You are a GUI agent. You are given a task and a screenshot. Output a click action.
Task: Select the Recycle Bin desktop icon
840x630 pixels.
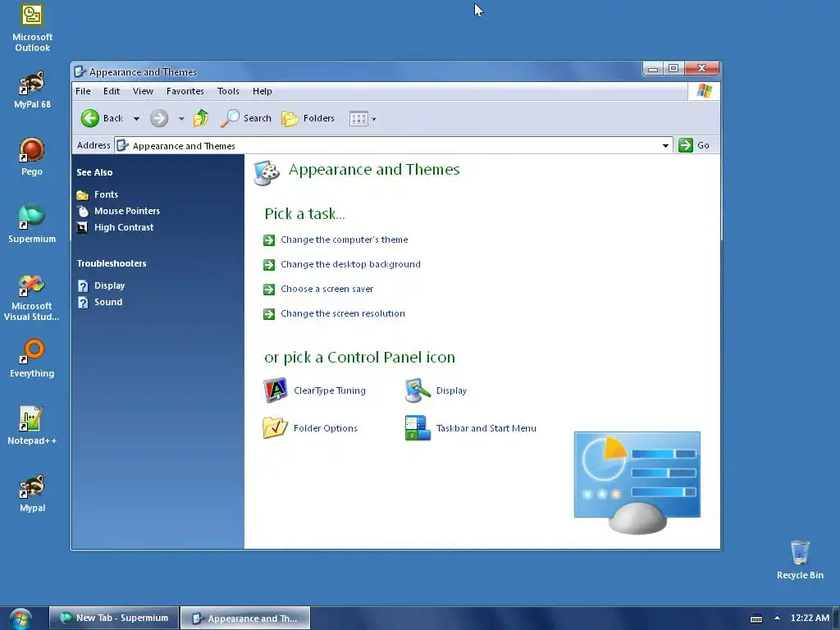coord(800,559)
